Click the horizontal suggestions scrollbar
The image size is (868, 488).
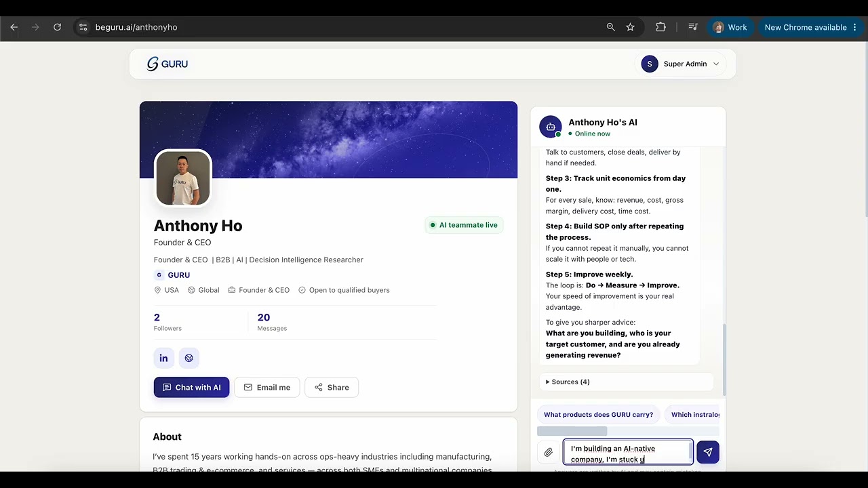[x=572, y=431]
